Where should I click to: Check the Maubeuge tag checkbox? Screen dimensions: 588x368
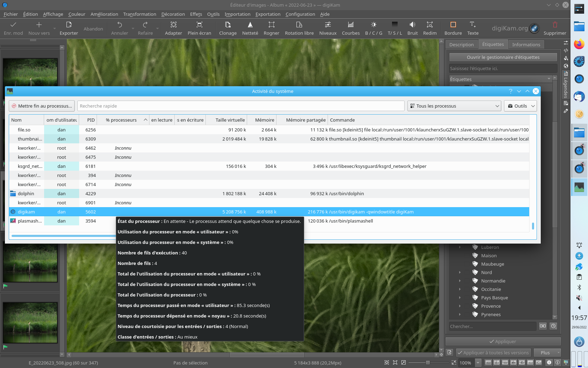pos(467,264)
